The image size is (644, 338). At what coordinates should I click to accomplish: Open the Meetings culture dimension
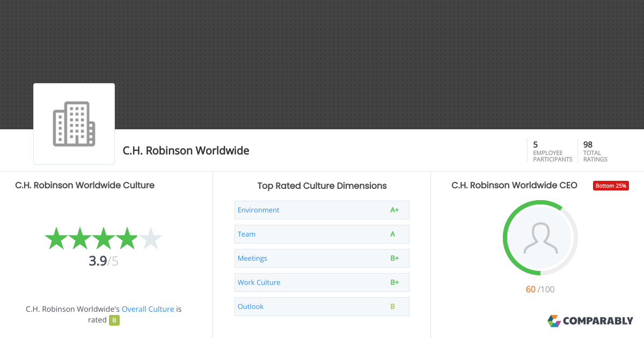(x=252, y=258)
